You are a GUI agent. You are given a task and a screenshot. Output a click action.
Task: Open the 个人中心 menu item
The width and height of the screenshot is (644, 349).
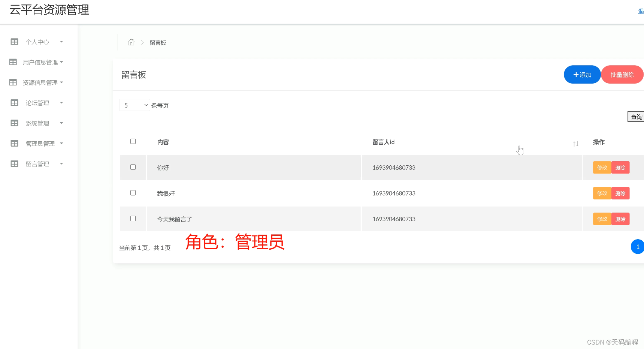pyautogui.click(x=37, y=42)
